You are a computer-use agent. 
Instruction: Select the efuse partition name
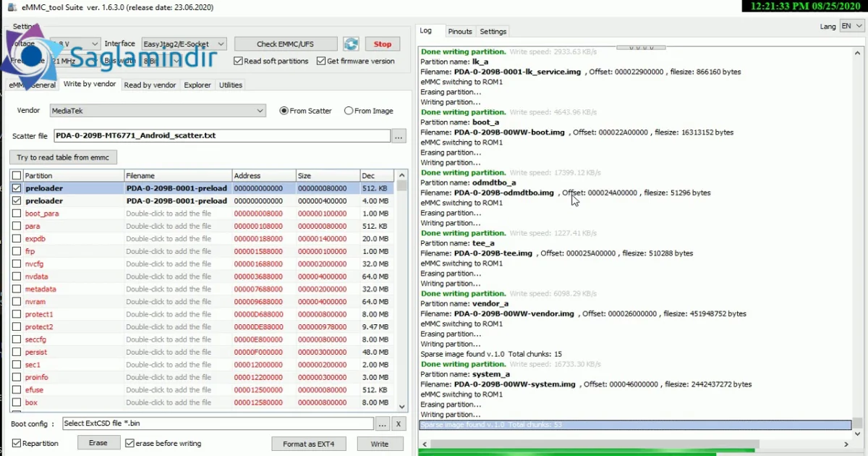34,390
